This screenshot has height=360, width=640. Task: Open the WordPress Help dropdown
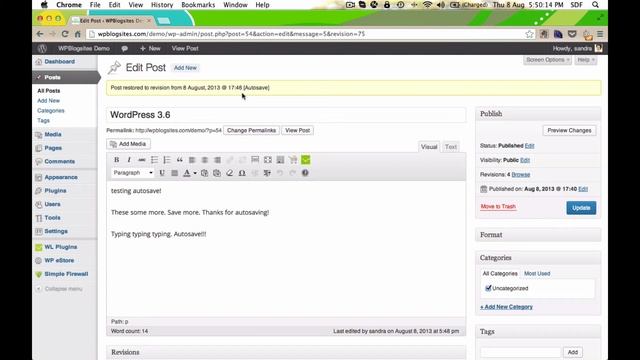pos(586,60)
